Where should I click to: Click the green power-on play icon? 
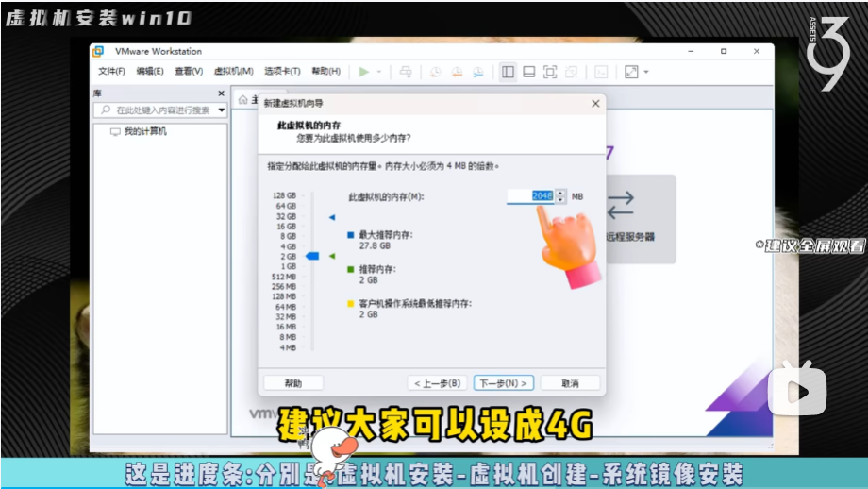364,72
